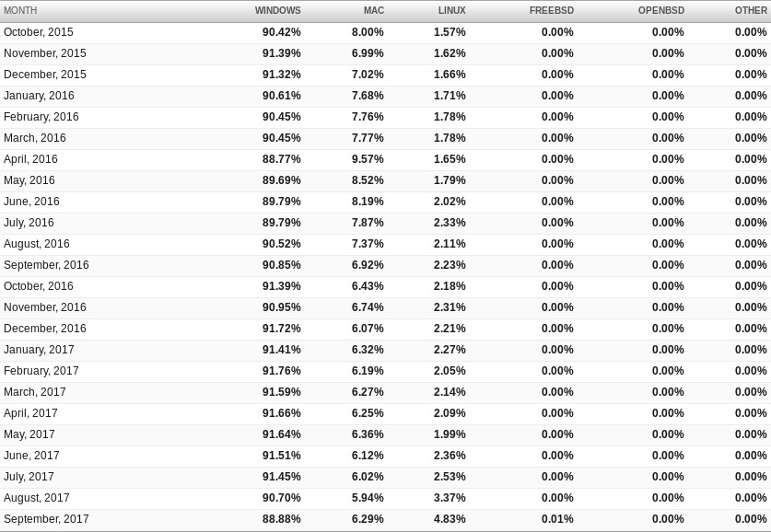This screenshot has height=532, width=771.
Task: Click the LINUX column header
Action: pos(452,10)
